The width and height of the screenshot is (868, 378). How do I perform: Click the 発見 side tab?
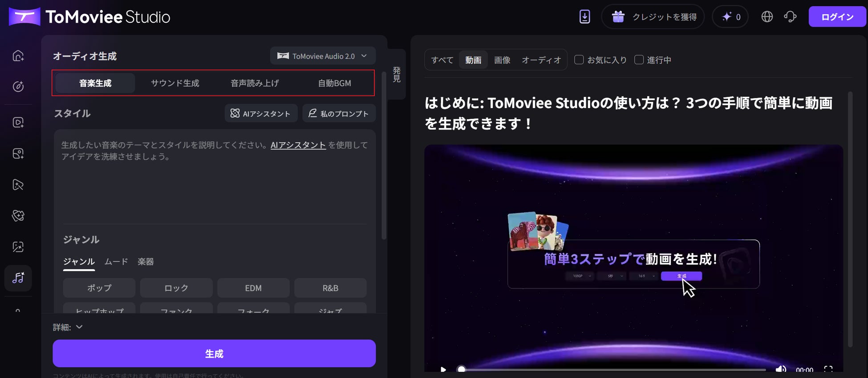coord(397,74)
